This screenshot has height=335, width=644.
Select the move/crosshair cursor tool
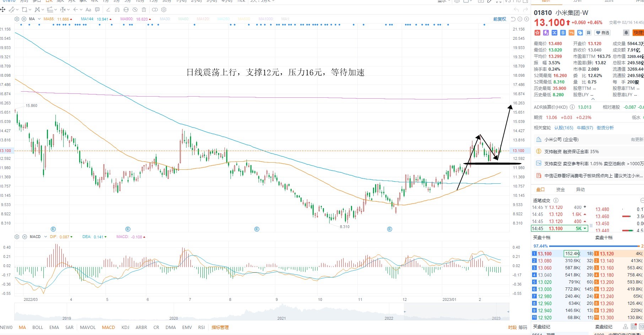2,10
